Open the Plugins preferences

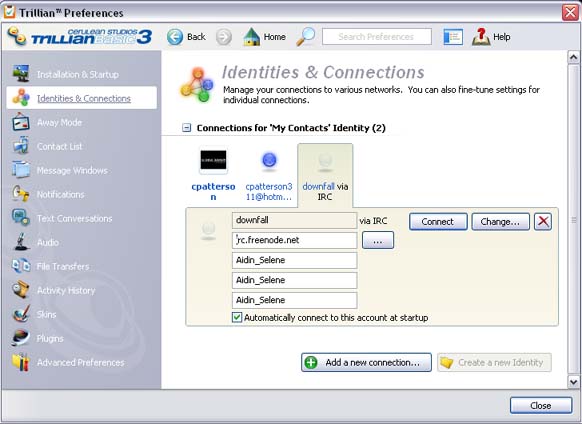coord(50,339)
